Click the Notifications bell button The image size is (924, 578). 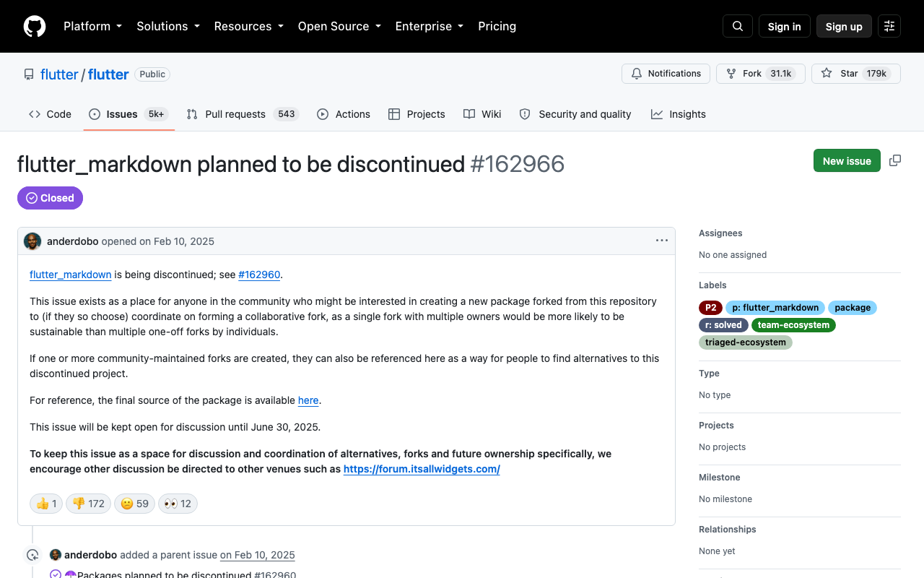tap(666, 74)
